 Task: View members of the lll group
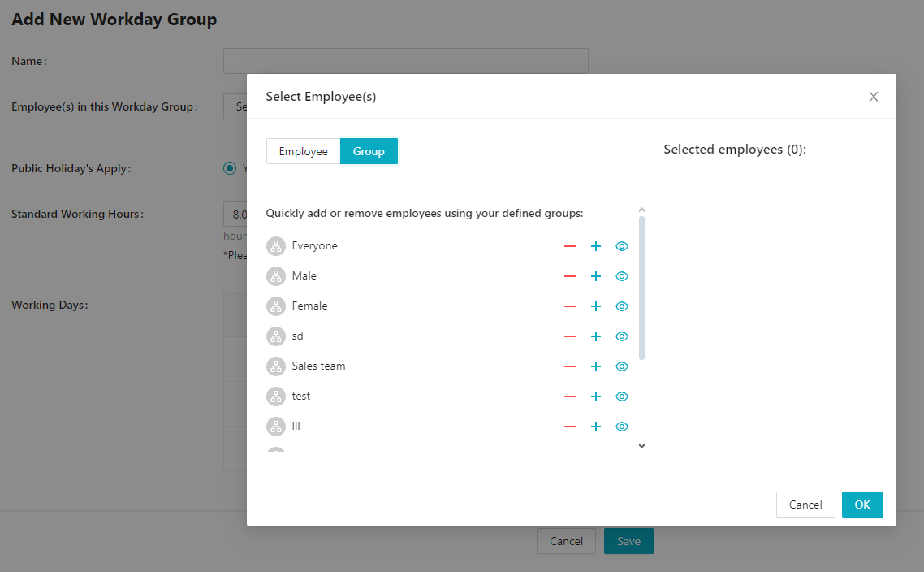622,427
